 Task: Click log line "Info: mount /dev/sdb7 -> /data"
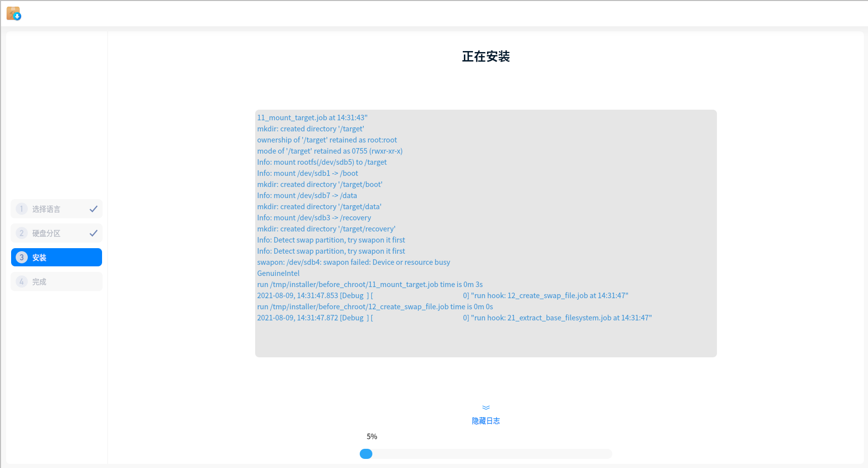coord(307,196)
